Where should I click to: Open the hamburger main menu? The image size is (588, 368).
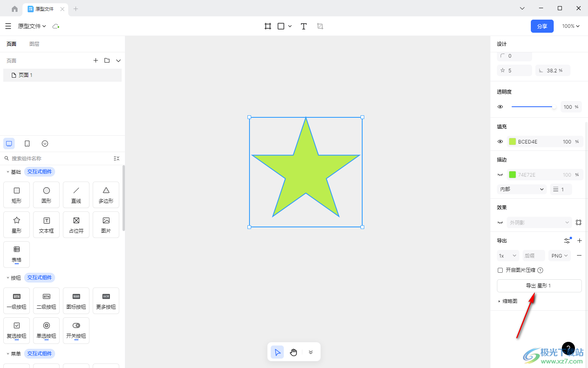8,26
